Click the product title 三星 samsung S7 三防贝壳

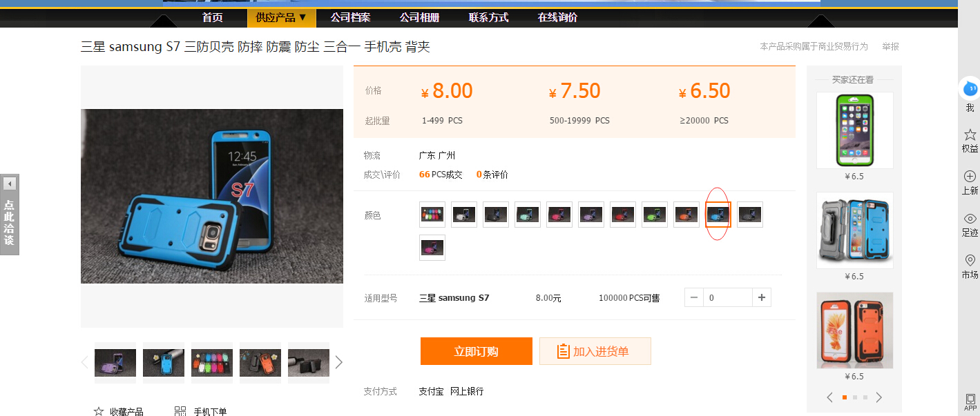coord(256,47)
